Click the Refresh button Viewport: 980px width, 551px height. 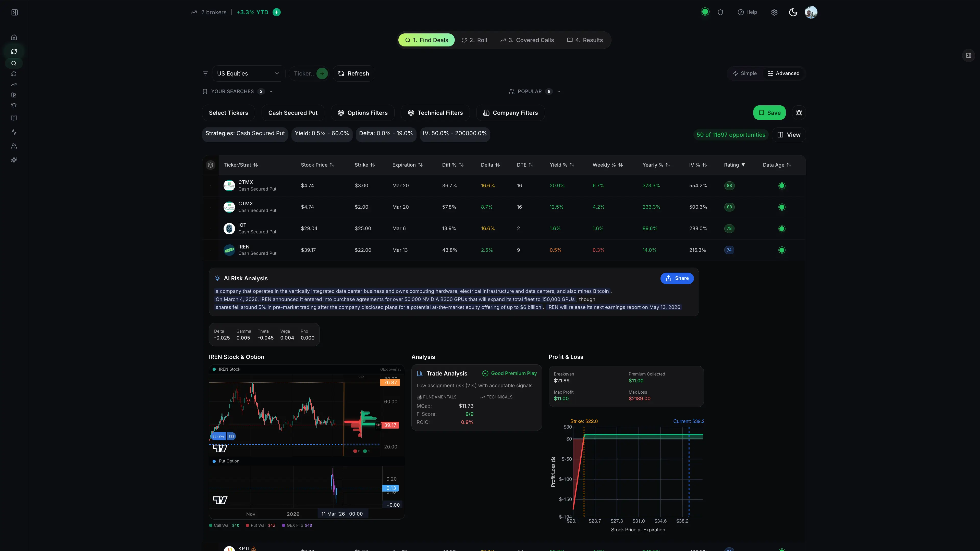pos(353,73)
